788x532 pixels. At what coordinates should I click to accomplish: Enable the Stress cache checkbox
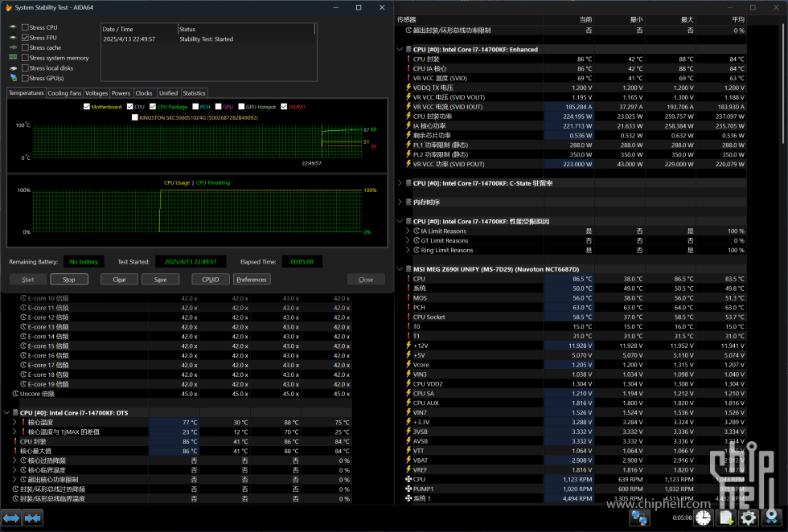[25, 47]
